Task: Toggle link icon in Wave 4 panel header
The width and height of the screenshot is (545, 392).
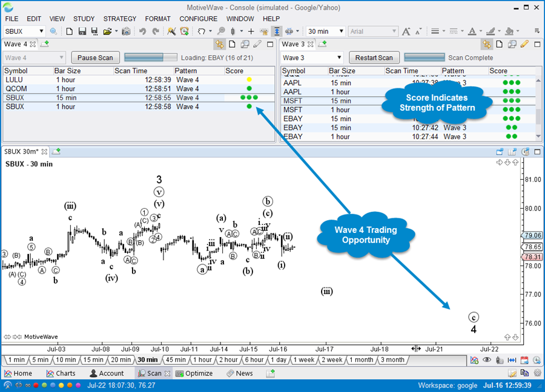Action: pyautogui.click(x=219, y=44)
